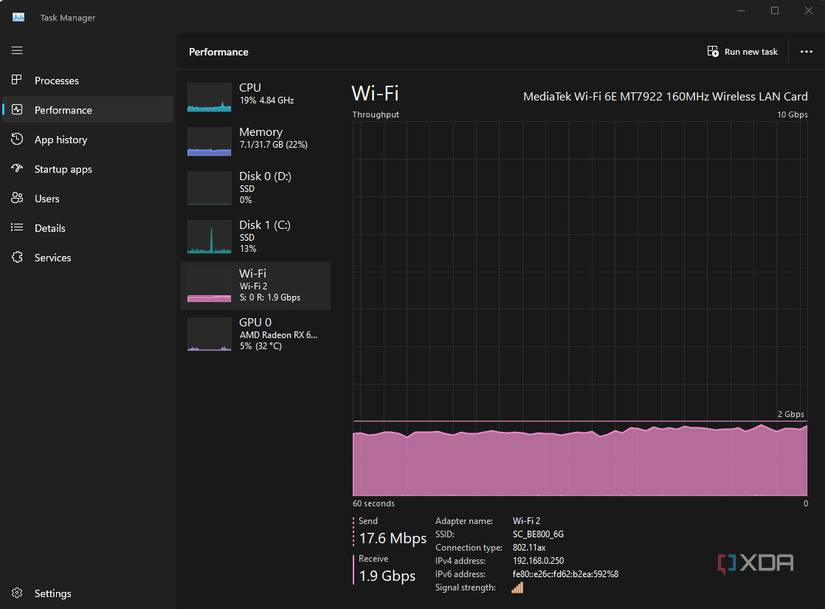Close the Task Manager window
The image size is (825, 609).
[808, 11]
